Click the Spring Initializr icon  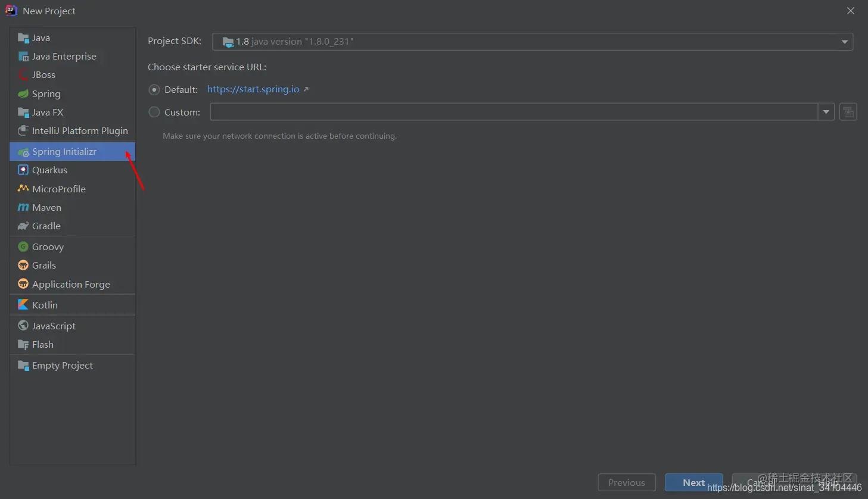pos(23,152)
